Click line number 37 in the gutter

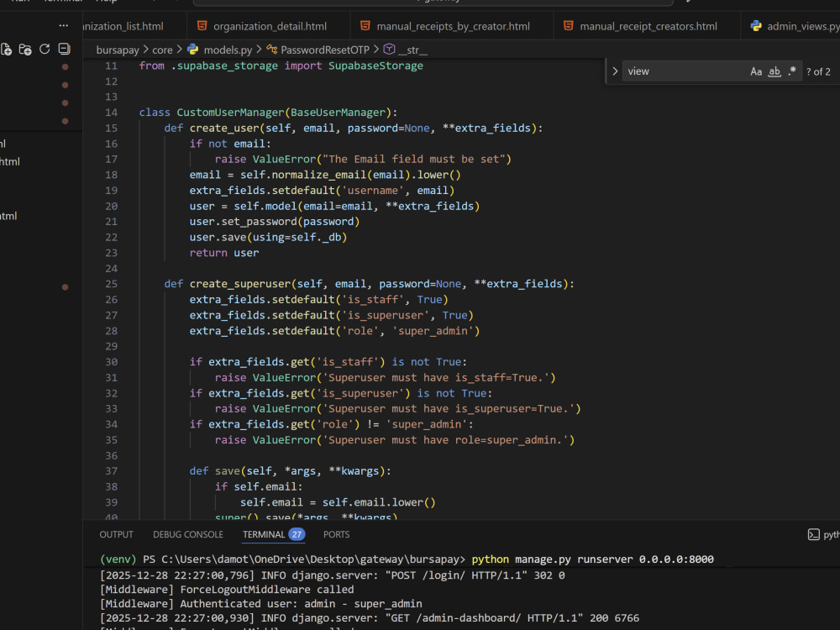tap(111, 471)
